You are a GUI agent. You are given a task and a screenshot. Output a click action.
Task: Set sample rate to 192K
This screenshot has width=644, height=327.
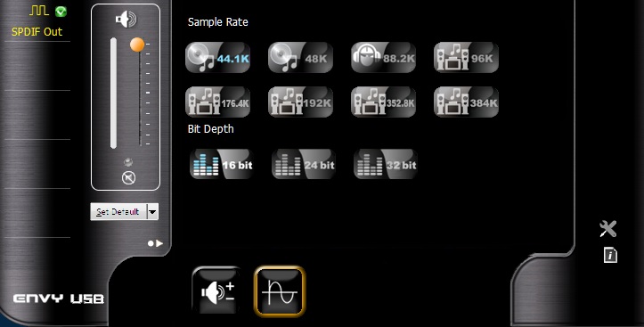click(301, 102)
